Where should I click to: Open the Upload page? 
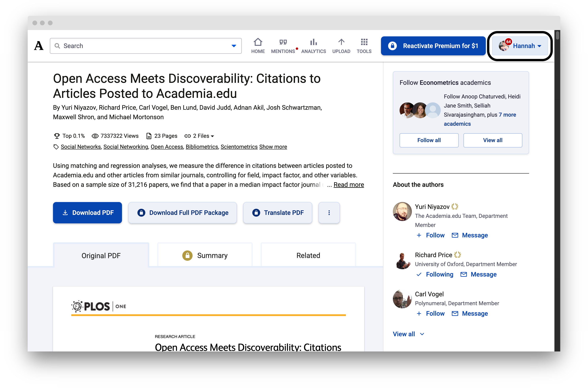coord(341,45)
